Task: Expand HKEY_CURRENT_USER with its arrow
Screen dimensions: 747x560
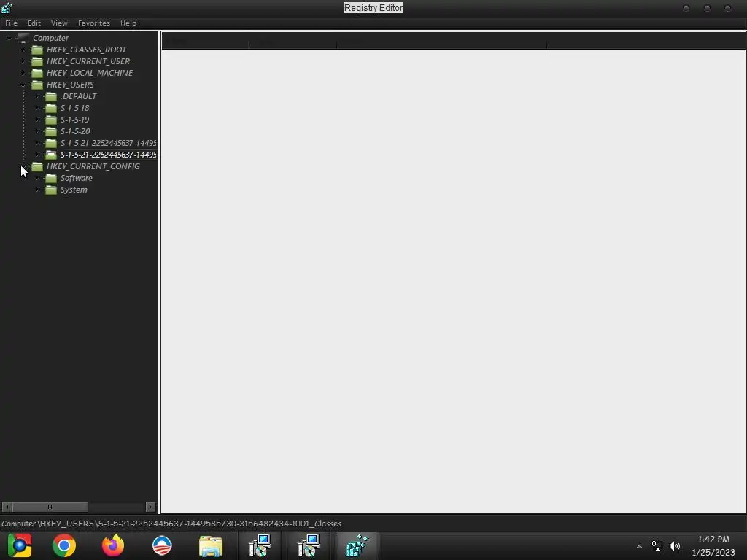Action: pyautogui.click(x=23, y=61)
